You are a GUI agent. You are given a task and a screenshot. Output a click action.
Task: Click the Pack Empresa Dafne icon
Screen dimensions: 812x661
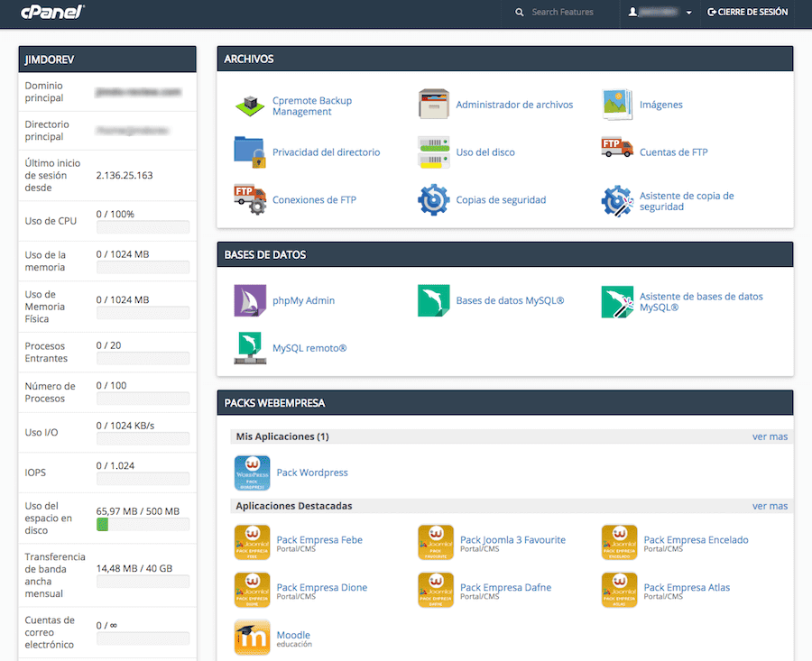436,590
